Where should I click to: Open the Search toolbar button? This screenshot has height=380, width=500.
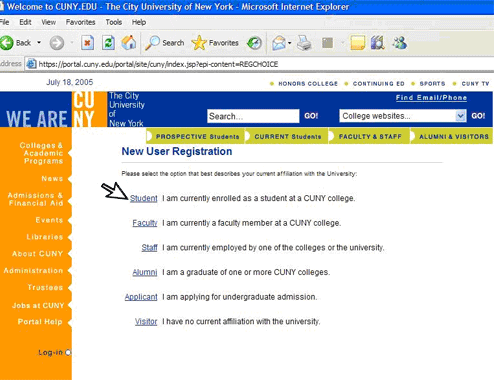[165, 43]
